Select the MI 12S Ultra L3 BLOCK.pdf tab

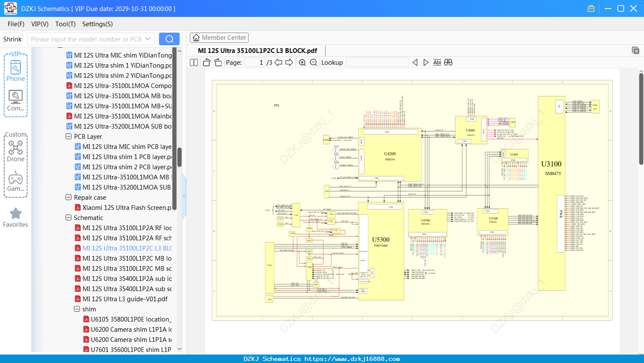click(x=258, y=50)
